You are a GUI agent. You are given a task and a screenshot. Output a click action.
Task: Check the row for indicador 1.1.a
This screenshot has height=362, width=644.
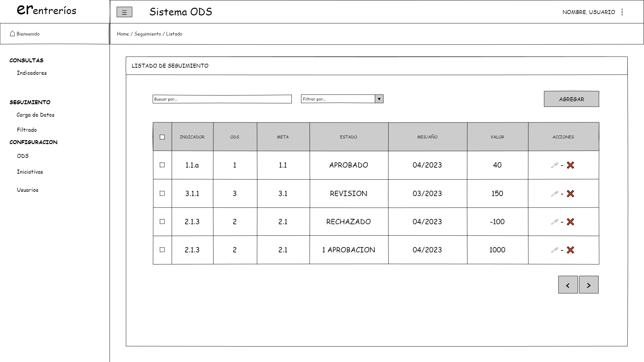[x=162, y=165]
